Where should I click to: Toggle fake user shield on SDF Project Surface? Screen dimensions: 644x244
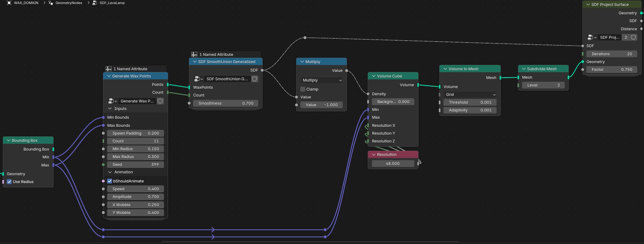[x=633, y=37]
